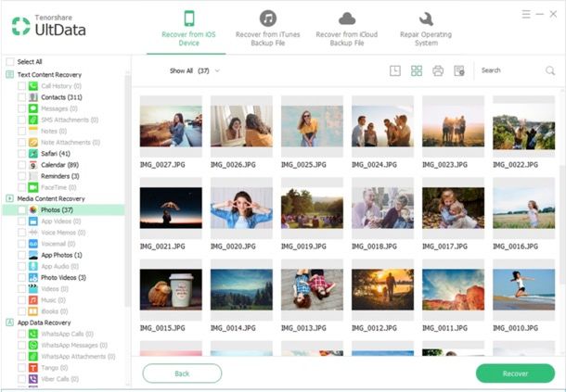Click the Viber Calls icon
Screen dimensions: 566x392
[33, 379]
